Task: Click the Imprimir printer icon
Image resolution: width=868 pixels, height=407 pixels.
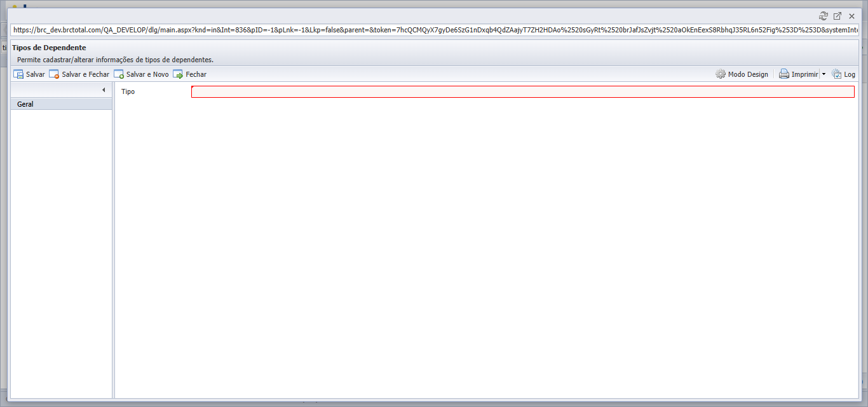Action: 784,74
